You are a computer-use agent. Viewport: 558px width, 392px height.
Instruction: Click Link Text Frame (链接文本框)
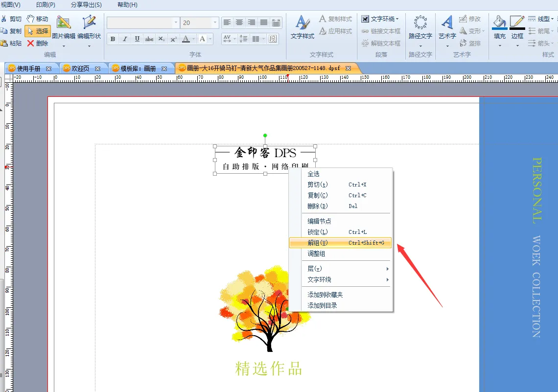point(381,31)
